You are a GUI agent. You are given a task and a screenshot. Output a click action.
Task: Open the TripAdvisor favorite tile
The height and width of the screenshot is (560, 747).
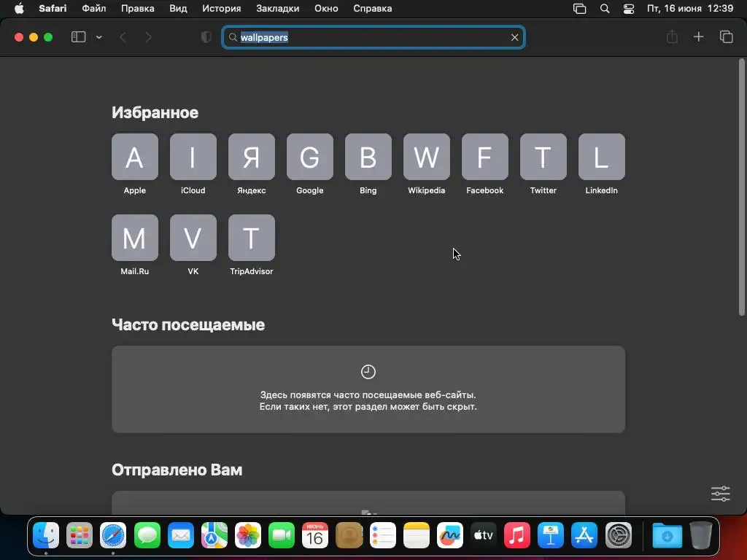[x=252, y=238]
